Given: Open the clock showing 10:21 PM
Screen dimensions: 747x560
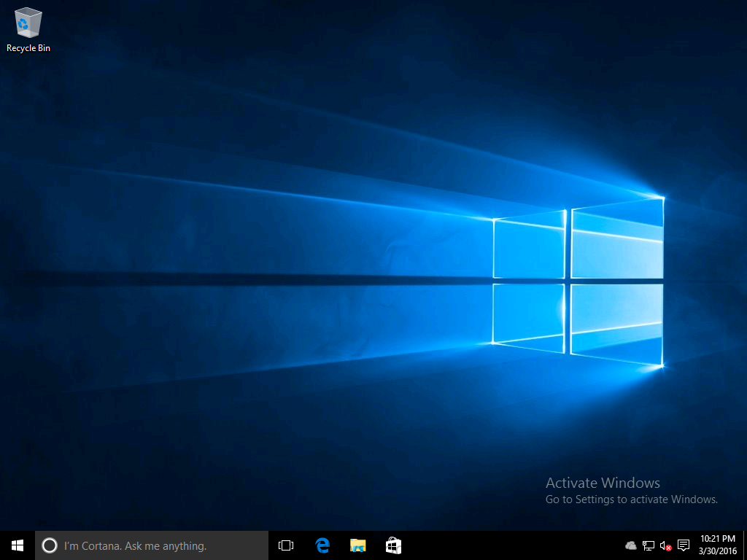Looking at the screenshot, I should click(x=718, y=545).
